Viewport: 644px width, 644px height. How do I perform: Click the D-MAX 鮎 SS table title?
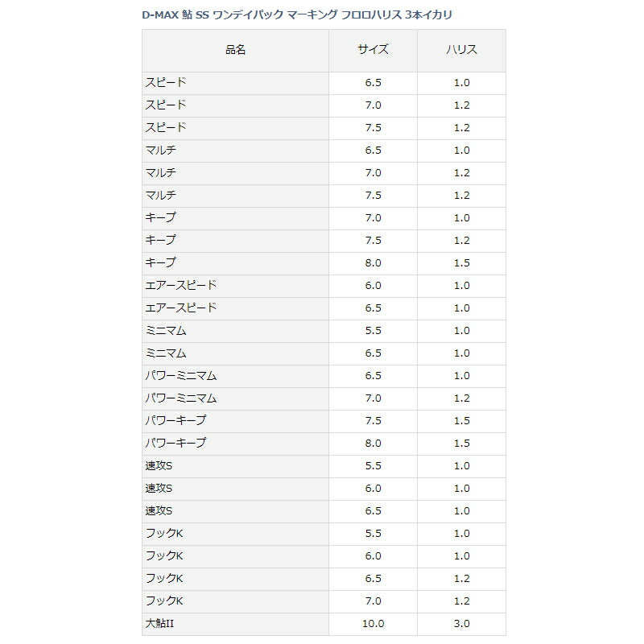[296, 15]
